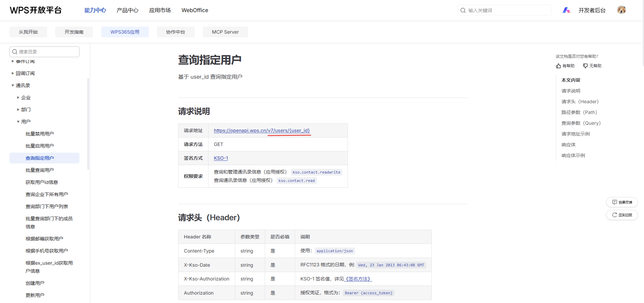Viewport: 644px width, 303px height.
Task: Click the magnifier icon in keyword search
Action: tap(463, 10)
